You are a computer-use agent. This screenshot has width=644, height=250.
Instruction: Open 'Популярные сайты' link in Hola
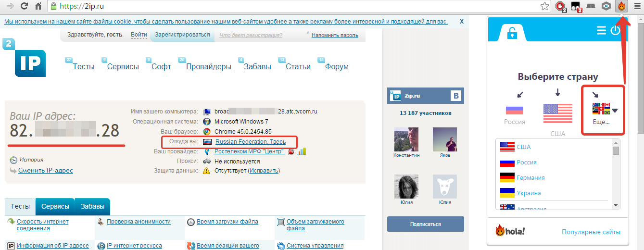point(591,232)
